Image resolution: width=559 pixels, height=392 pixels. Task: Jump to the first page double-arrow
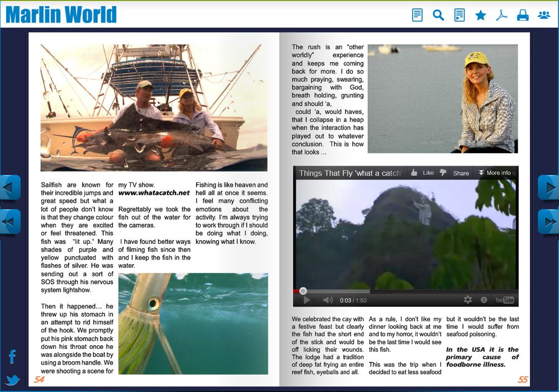(10, 221)
